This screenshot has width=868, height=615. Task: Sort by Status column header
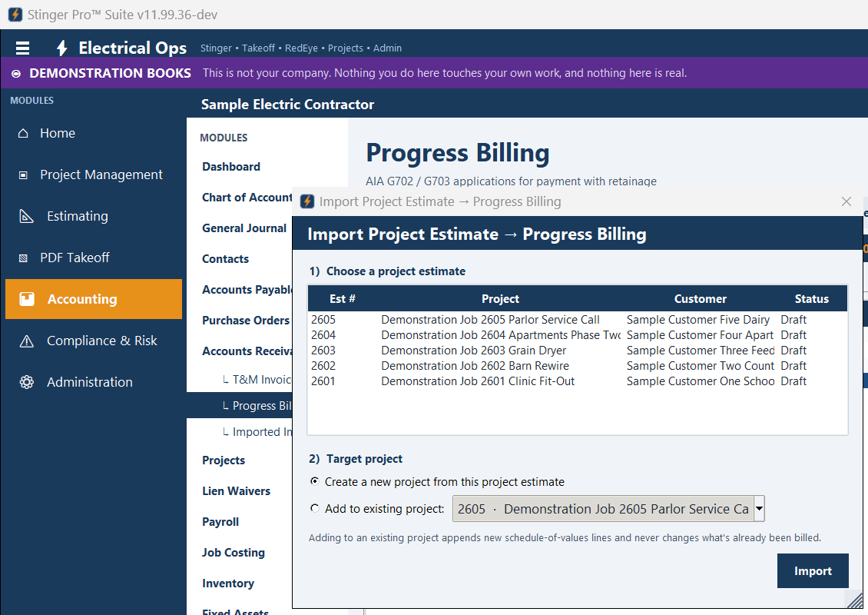pos(811,298)
